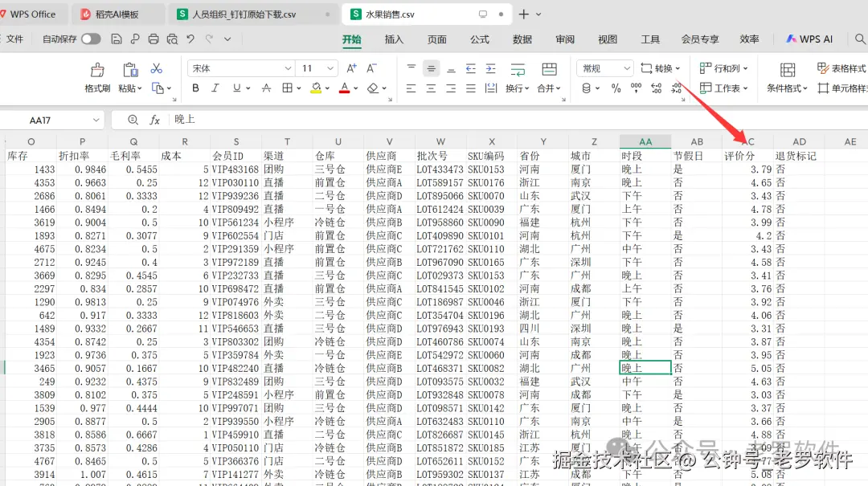This screenshot has width=868, height=486.
Task: Center text horizontally
Action: point(431,88)
